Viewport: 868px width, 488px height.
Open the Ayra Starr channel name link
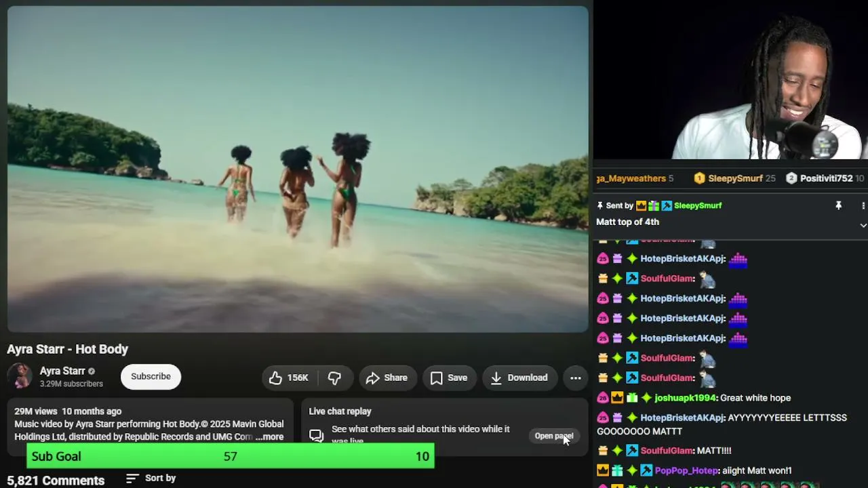[x=62, y=371]
